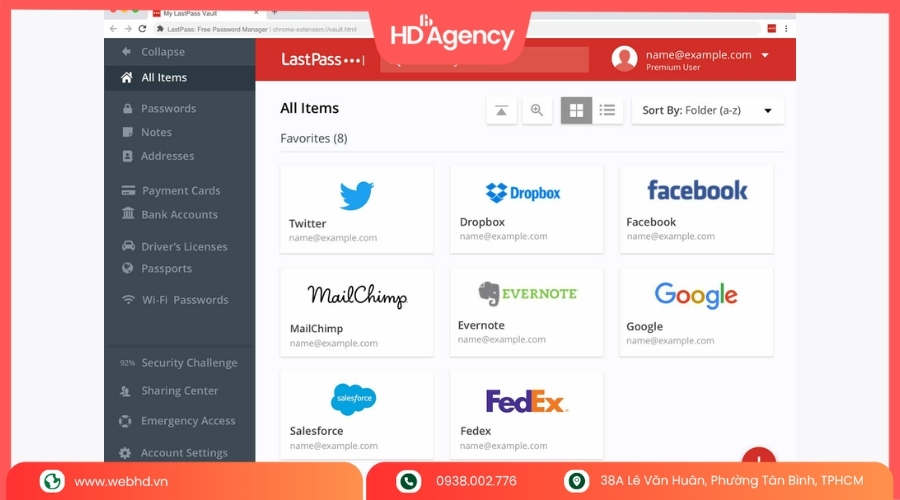
Task: Click the LastPass logo in header
Action: point(323,59)
